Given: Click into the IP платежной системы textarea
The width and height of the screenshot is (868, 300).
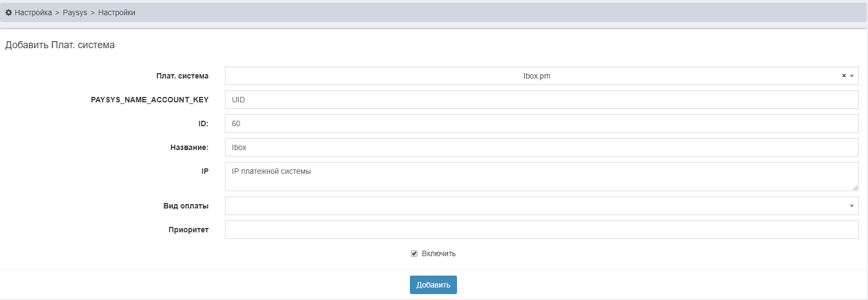Looking at the screenshot, I should tap(541, 177).
